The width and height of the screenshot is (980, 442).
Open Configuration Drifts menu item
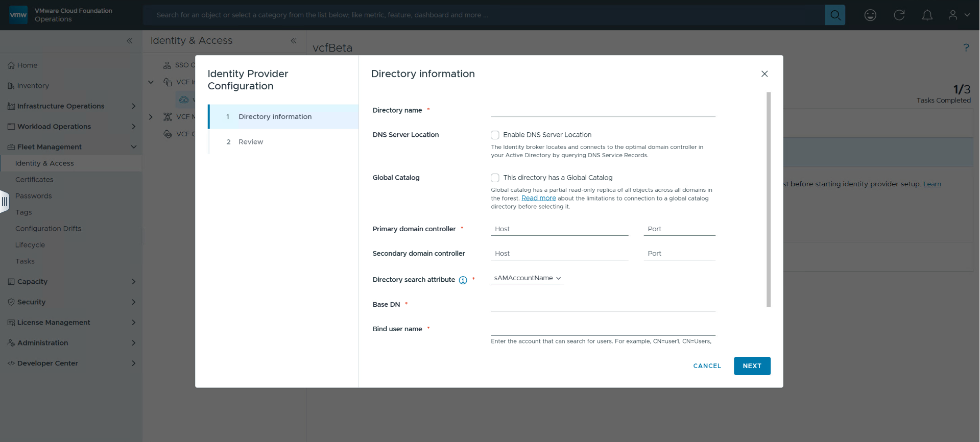click(x=71, y=229)
